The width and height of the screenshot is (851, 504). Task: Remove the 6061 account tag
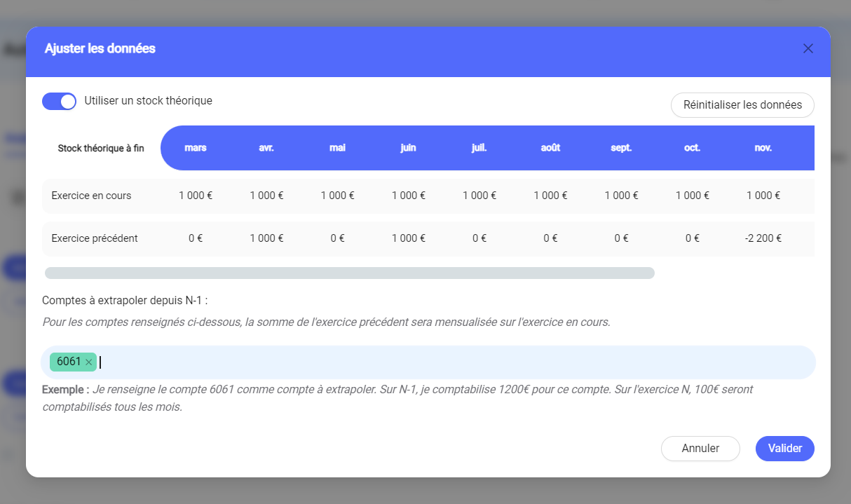88,362
